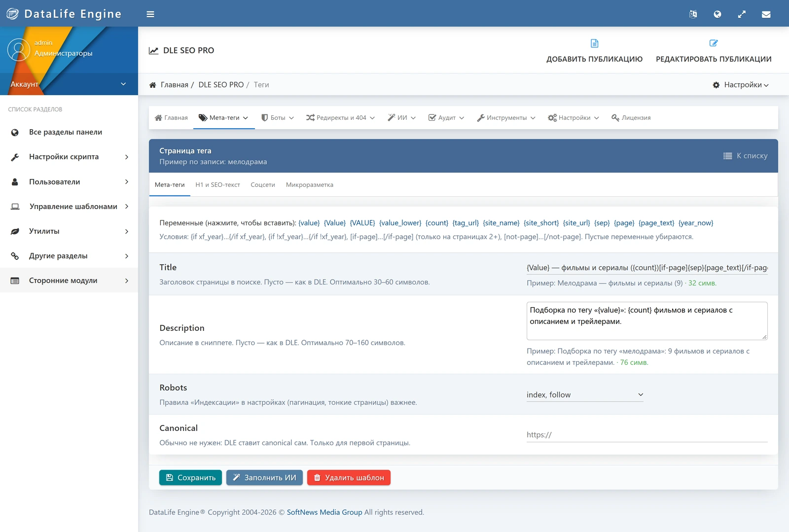789x532 pixels.
Task: Open the globe site icon in header
Action: (717, 14)
